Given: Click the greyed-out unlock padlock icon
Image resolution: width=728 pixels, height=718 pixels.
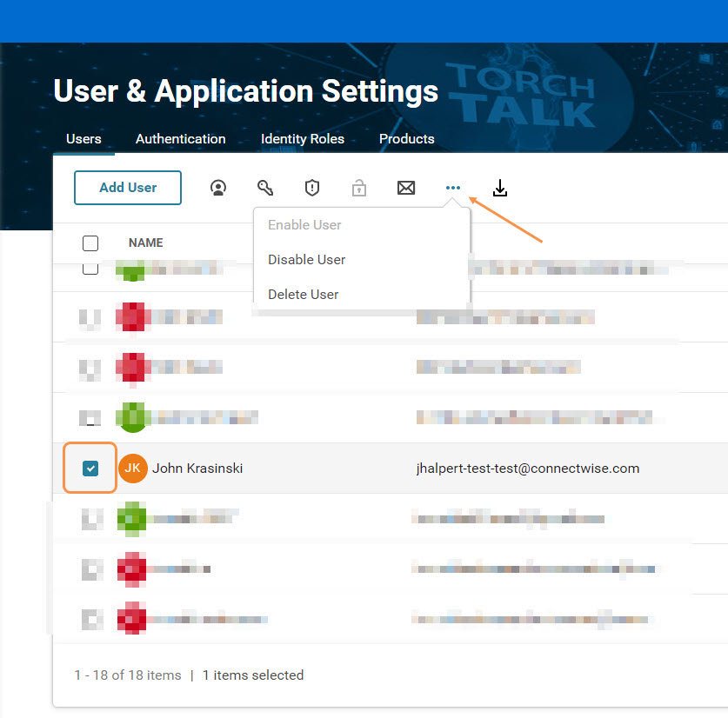Looking at the screenshot, I should coord(358,188).
